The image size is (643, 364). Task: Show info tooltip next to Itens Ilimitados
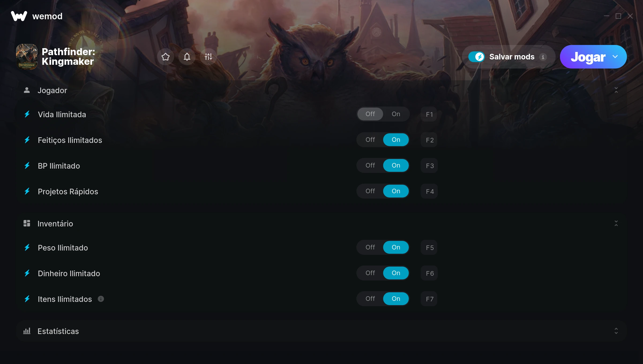click(101, 299)
